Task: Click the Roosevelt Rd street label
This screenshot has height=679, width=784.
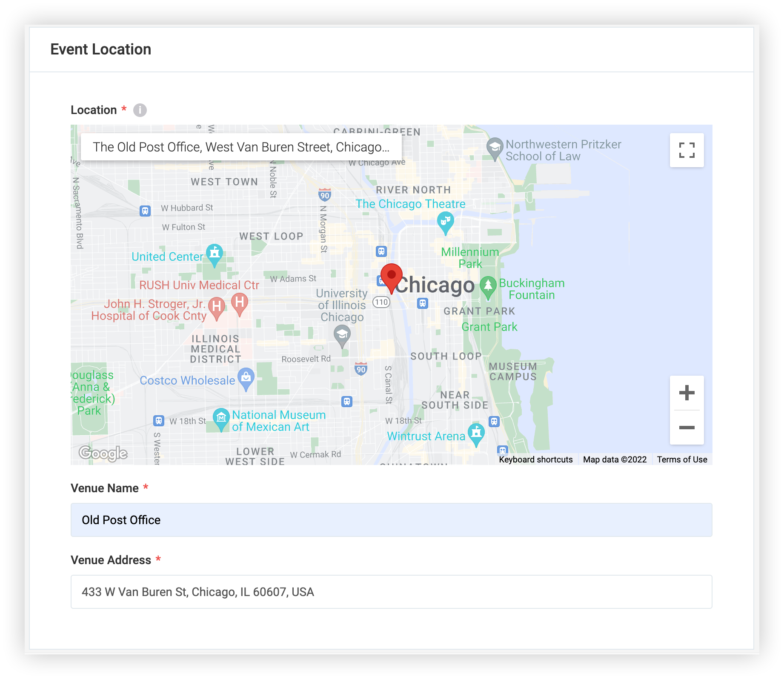Action: click(306, 359)
